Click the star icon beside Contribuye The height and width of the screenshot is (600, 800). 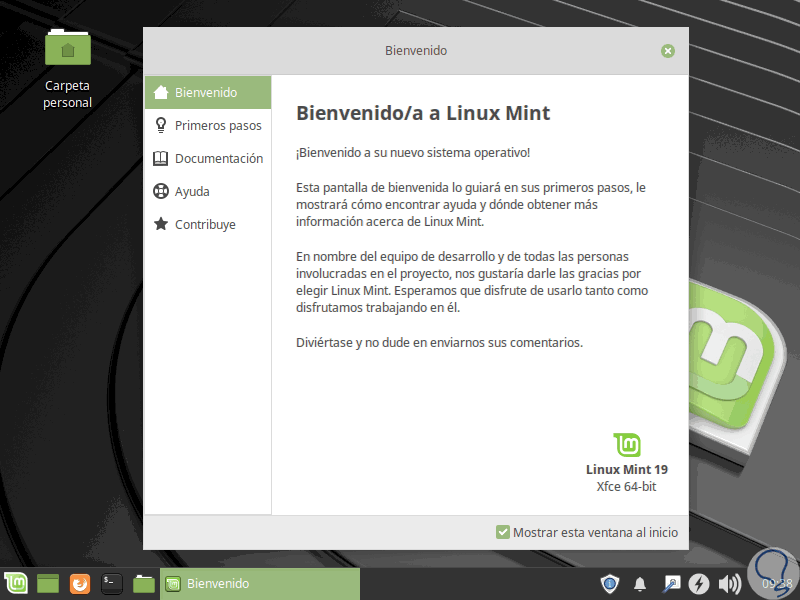click(x=160, y=224)
